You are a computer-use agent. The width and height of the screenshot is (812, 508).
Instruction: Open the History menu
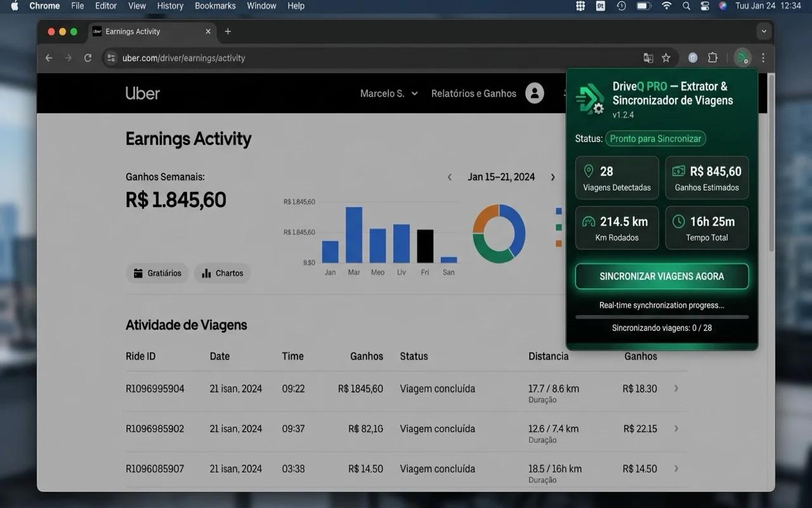(170, 6)
